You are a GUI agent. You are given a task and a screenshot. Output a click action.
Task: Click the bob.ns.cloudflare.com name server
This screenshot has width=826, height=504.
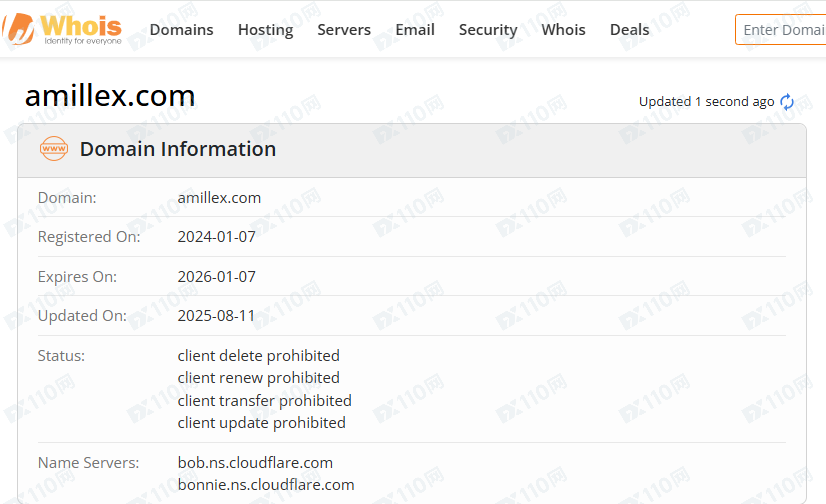click(x=255, y=463)
